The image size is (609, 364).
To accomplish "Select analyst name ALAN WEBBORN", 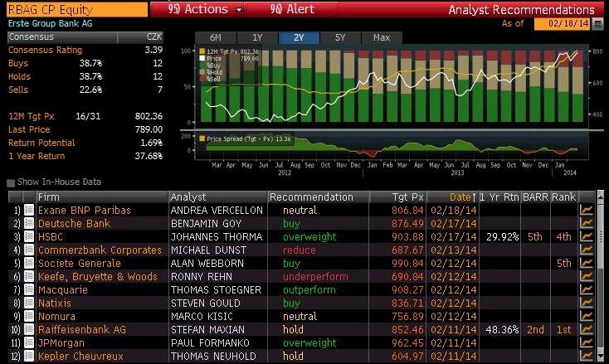I will click(207, 264).
